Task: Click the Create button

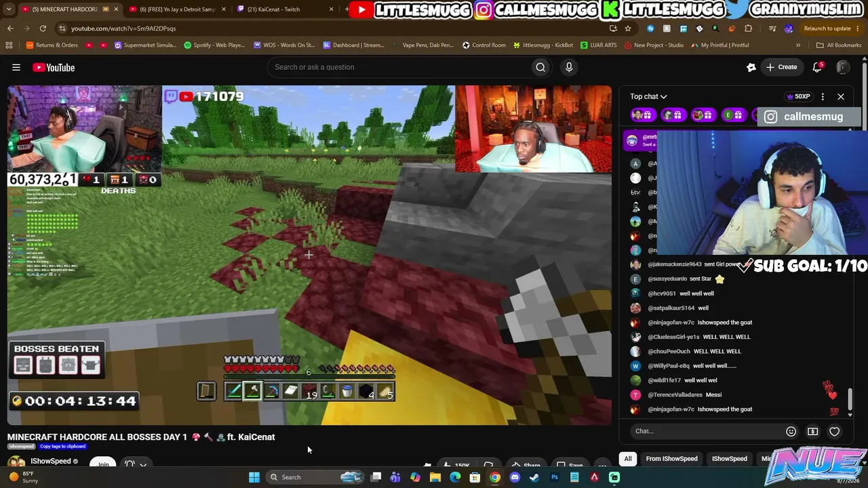Action: [x=781, y=67]
